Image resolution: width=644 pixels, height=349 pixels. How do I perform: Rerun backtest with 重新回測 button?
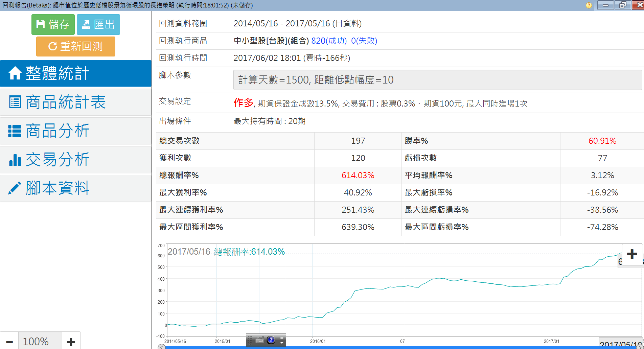(75, 46)
